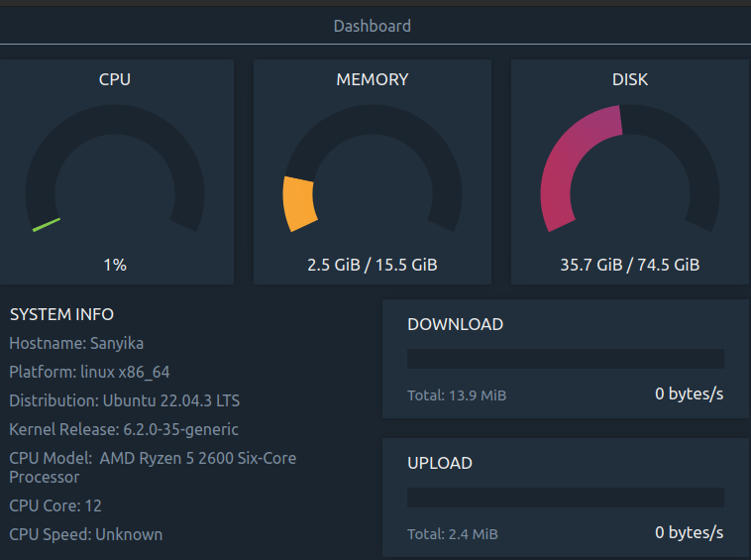The width and height of the screenshot is (751, 560).
Task: Click the 35.7 GiB / 74.5 GiB disk reading
Action: [x=630, y=265]
